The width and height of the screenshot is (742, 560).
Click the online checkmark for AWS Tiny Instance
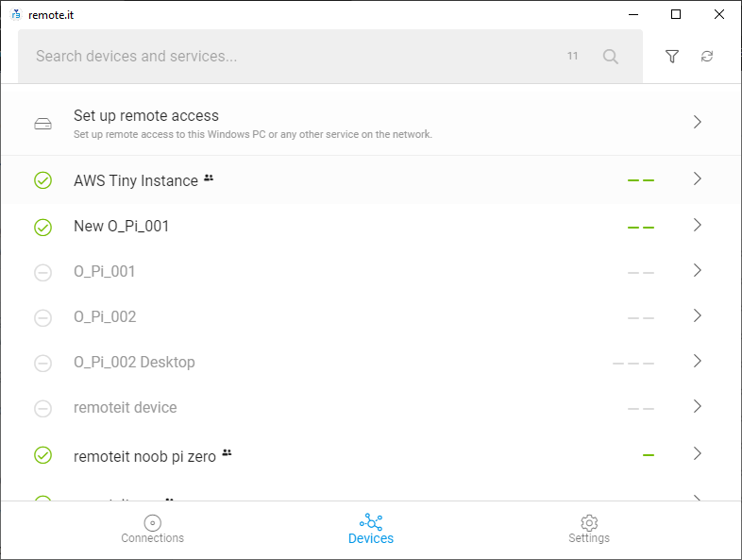pos(43,180)
